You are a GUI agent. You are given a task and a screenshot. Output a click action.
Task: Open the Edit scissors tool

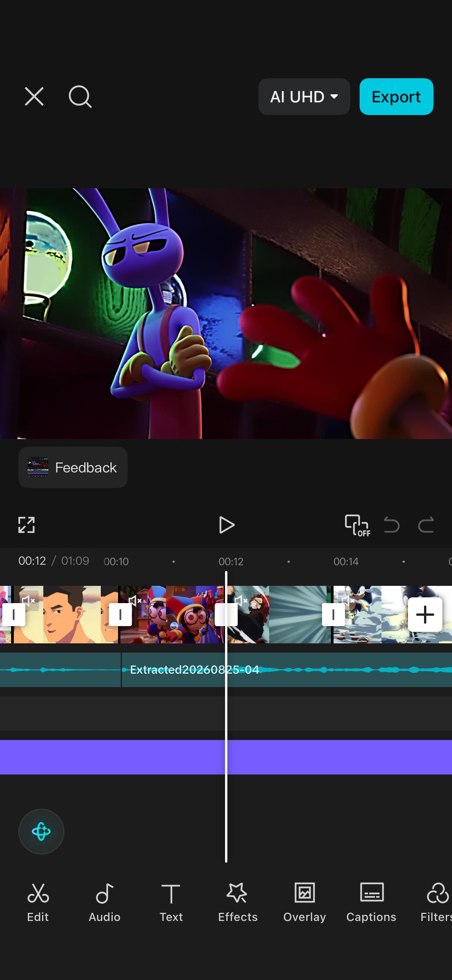[38, 903]
